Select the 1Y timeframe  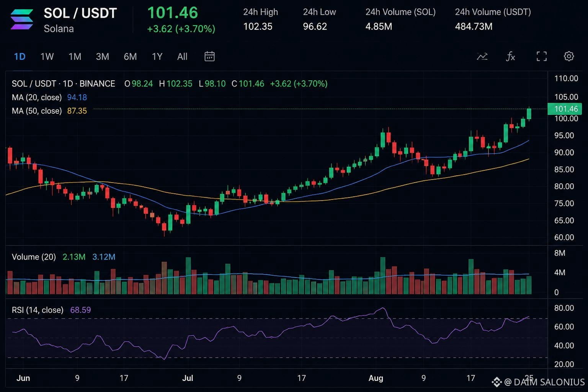[x=157, y=57]
